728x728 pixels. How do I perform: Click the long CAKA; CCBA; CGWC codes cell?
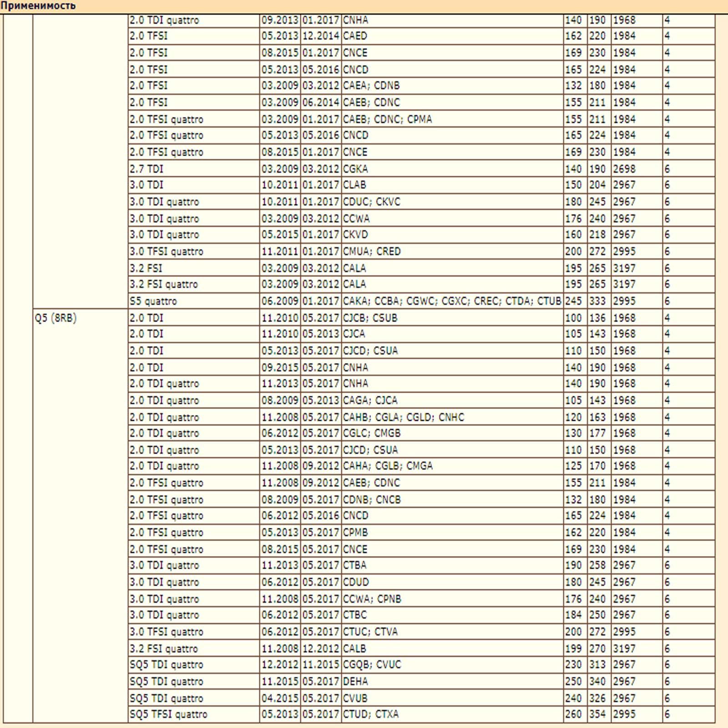(452, 301)
